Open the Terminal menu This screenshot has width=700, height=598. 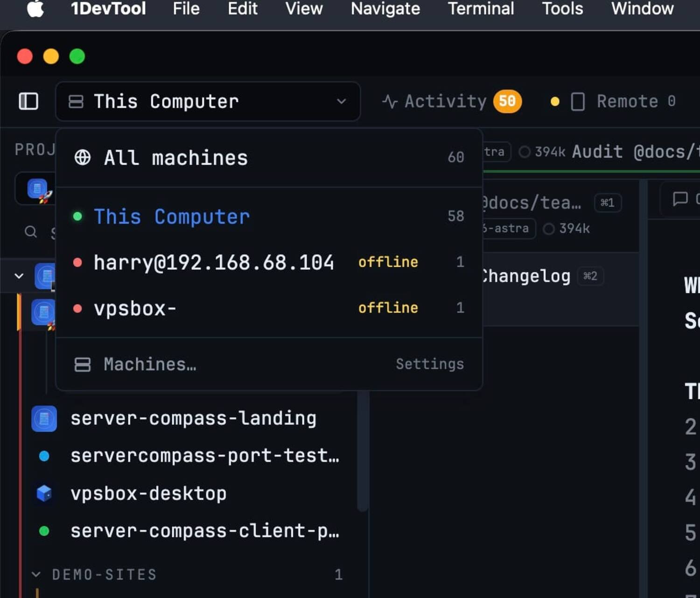click(x=481, y=9)
